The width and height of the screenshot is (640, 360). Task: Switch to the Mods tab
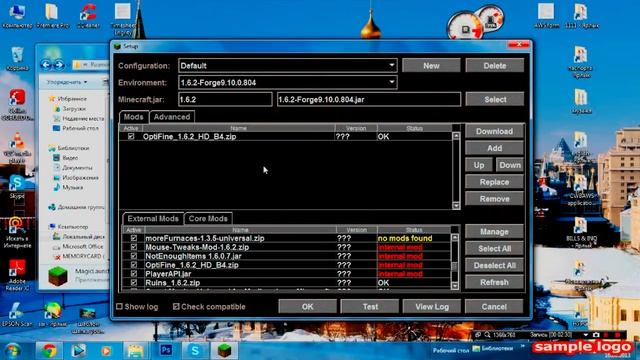pos(133,117)
